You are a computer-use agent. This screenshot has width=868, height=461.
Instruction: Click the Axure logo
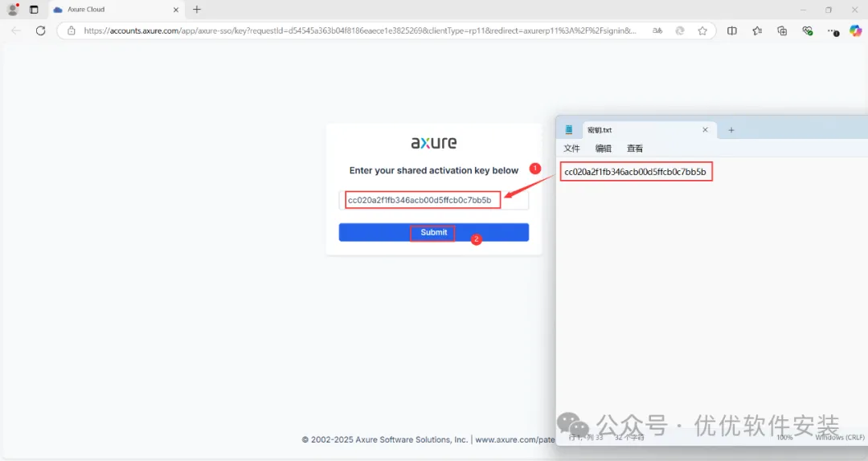[433, 143]
